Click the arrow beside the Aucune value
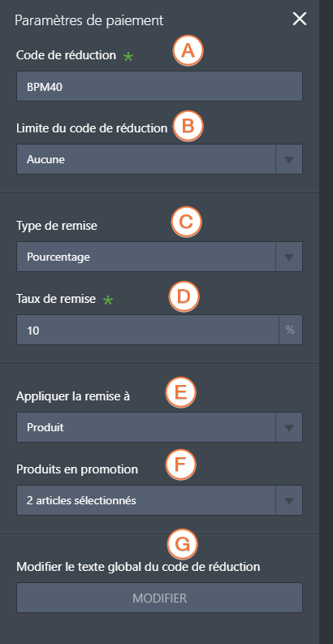333x644 pixels. pos(289,159)
